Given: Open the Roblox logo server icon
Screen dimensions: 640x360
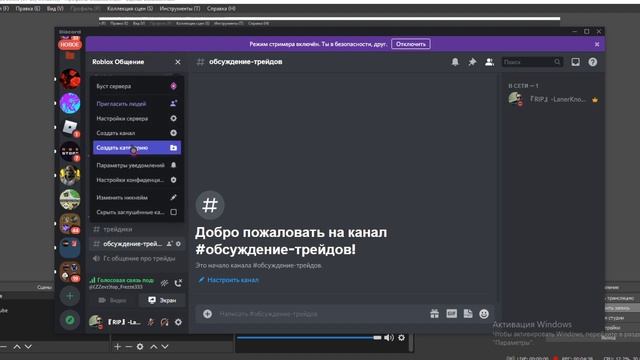Looking at the screenshot, I should coord(70,127).
